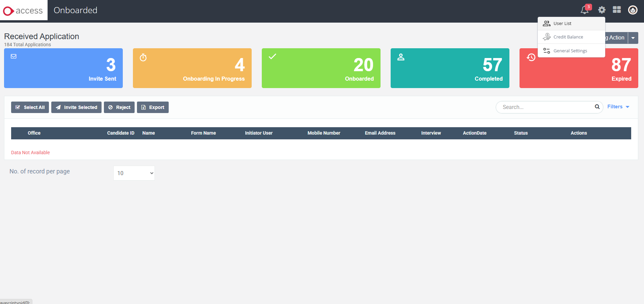Image resolution: width=644 pixels, height=304 pixels.
Task: Click the envelope icon on Invite Sent card
Action: [14, 56]
